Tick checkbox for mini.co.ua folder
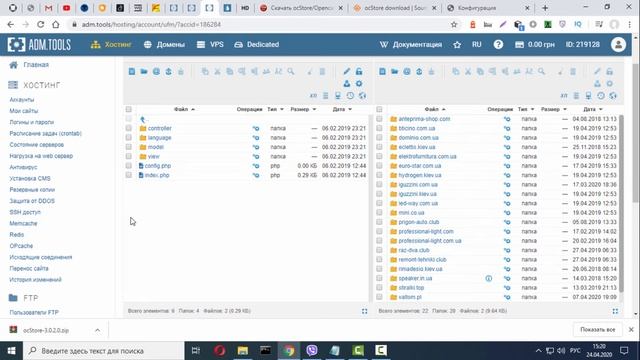Viewport: 640px width, 360px height. click(x=379, y=213)
